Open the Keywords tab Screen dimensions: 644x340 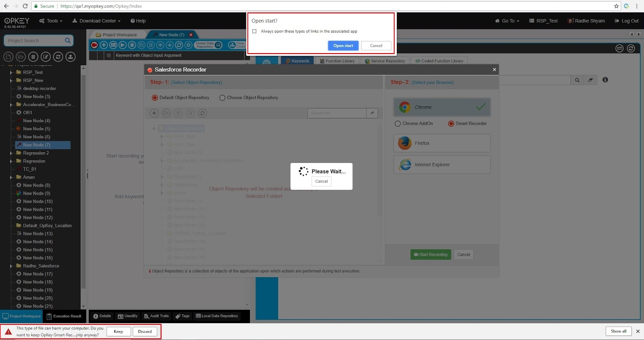pyautogui.click(x=297, y=61)
